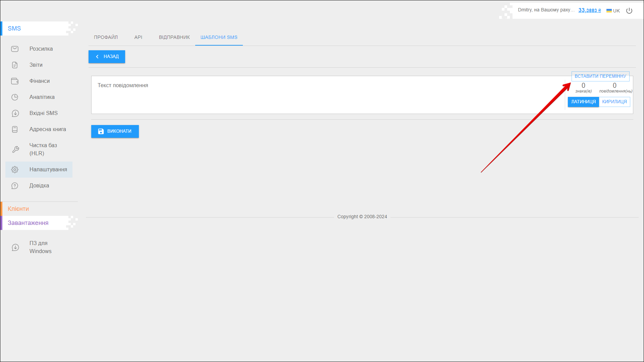Switch encoding to Кирилиця
This screenshot has height=362, width=644.
(x=614, y=102)
